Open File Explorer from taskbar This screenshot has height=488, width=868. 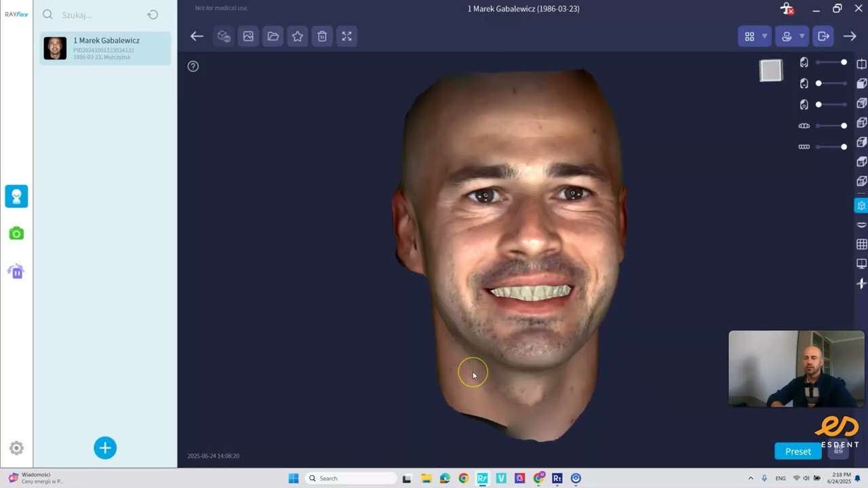(426, 479)
